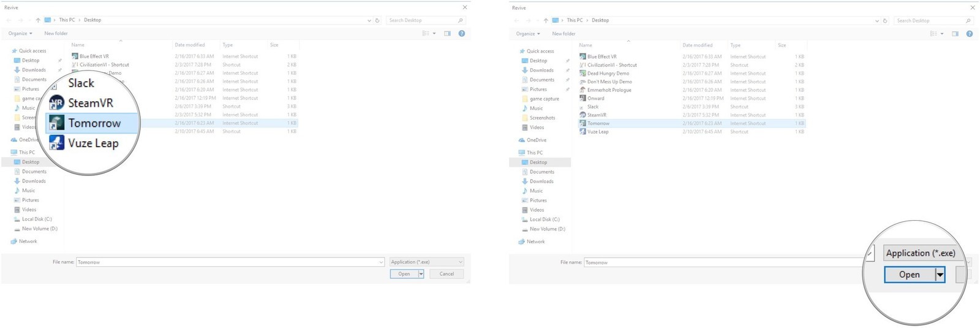980x328 pixels.
Task: Open Network icon in left dialog sidebar
Action: (x=13, y=242)
